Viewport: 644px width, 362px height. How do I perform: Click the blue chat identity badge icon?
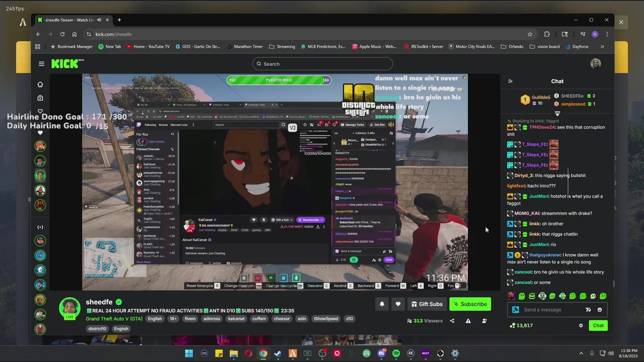coord(515,310)
